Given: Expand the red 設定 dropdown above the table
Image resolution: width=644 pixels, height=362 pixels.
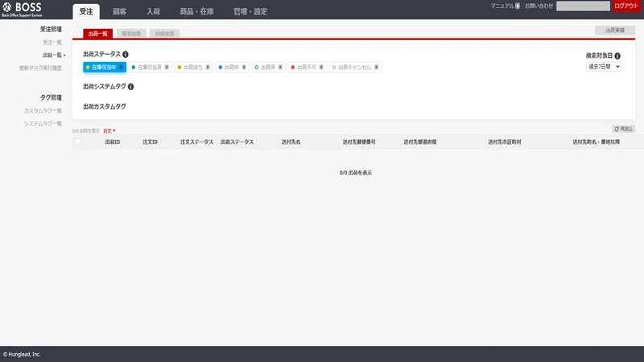Looking at the screenshot, I should (109, 131).
